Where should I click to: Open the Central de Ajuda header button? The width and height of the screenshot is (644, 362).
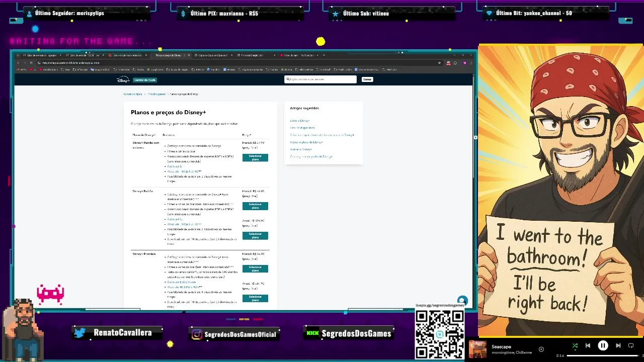(145, 80)
